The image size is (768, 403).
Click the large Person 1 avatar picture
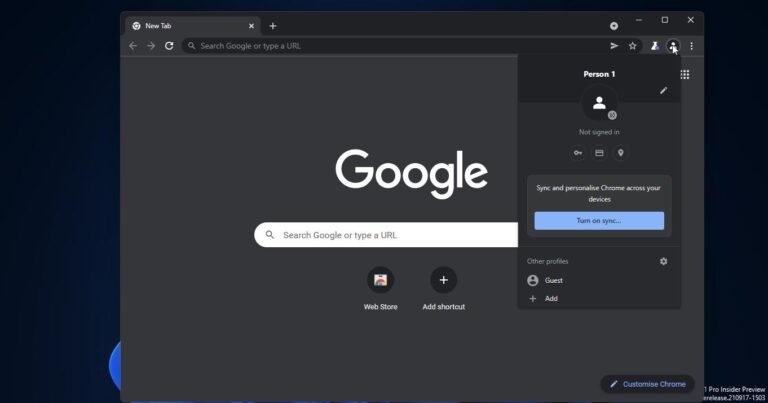599,103
